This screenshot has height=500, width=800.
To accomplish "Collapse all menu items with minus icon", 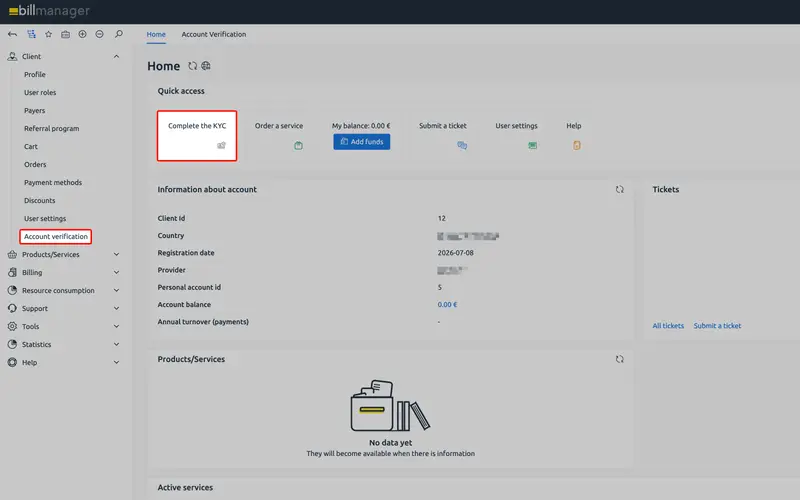I will 99,34.
